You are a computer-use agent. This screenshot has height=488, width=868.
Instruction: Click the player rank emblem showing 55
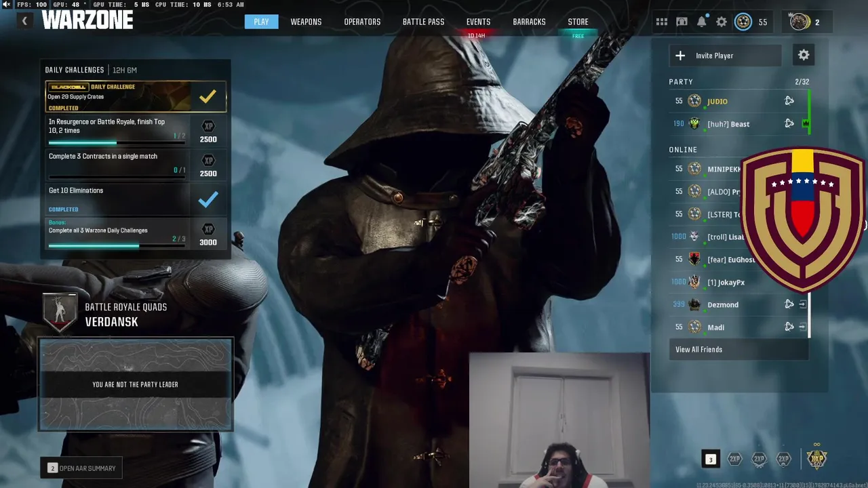743,22
